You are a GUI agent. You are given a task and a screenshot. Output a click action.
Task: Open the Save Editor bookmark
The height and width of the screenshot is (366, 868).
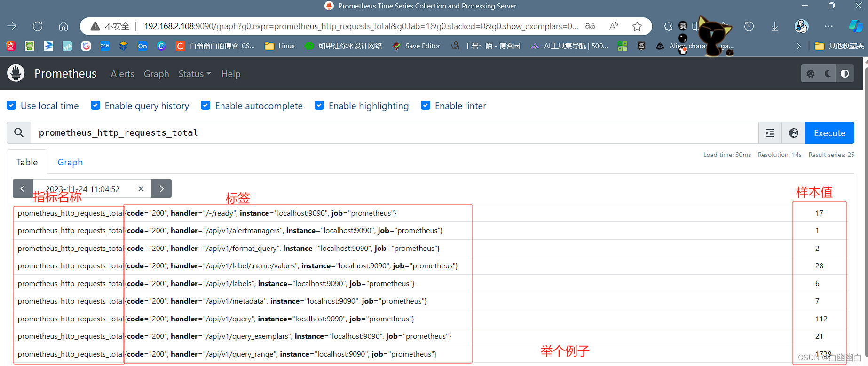(x=417, y=46)
